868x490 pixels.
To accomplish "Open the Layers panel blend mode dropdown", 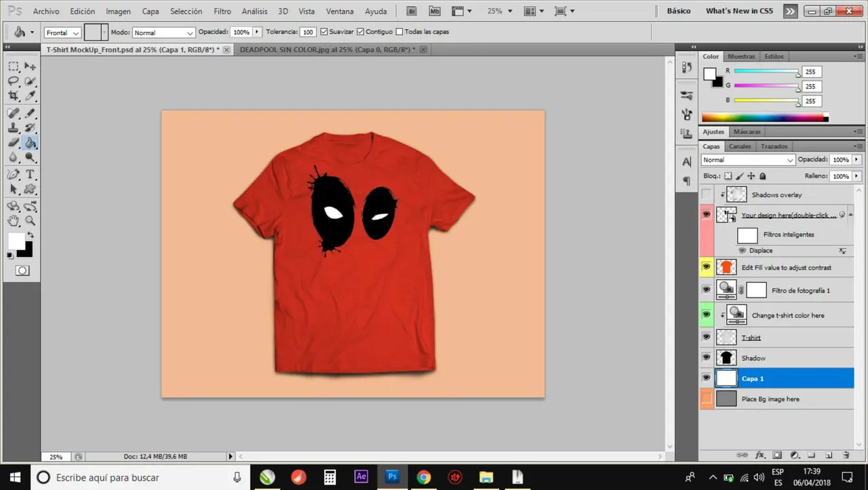I will (x=748, y=160).
